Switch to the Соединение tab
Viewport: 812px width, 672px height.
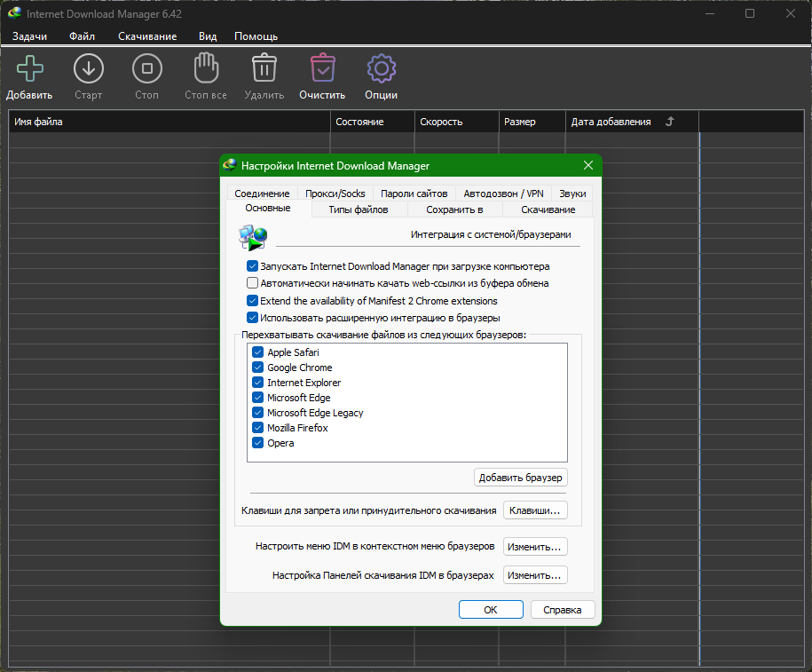coord(262,194)
